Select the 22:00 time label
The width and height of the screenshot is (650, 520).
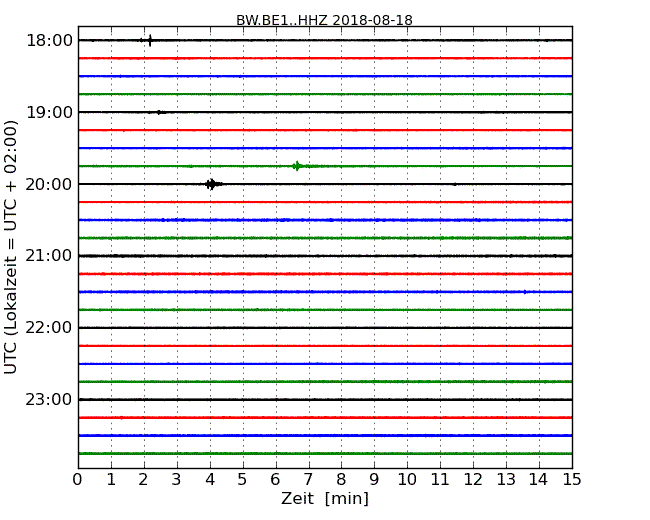49,328
